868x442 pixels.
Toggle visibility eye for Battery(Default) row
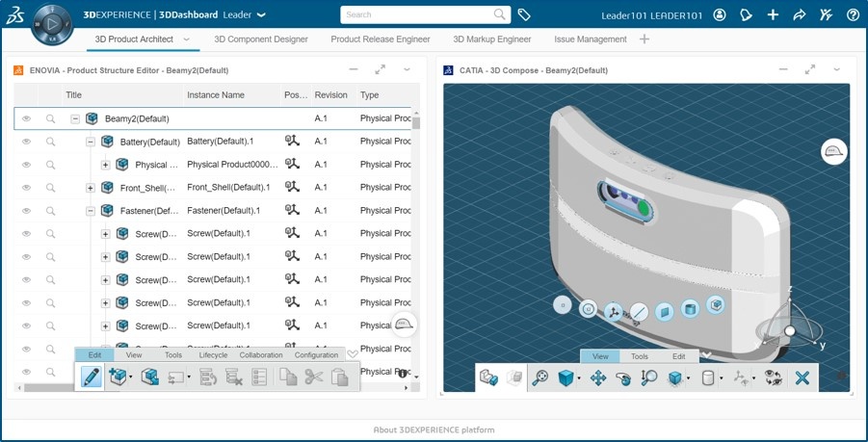click(x=26, y=142)
